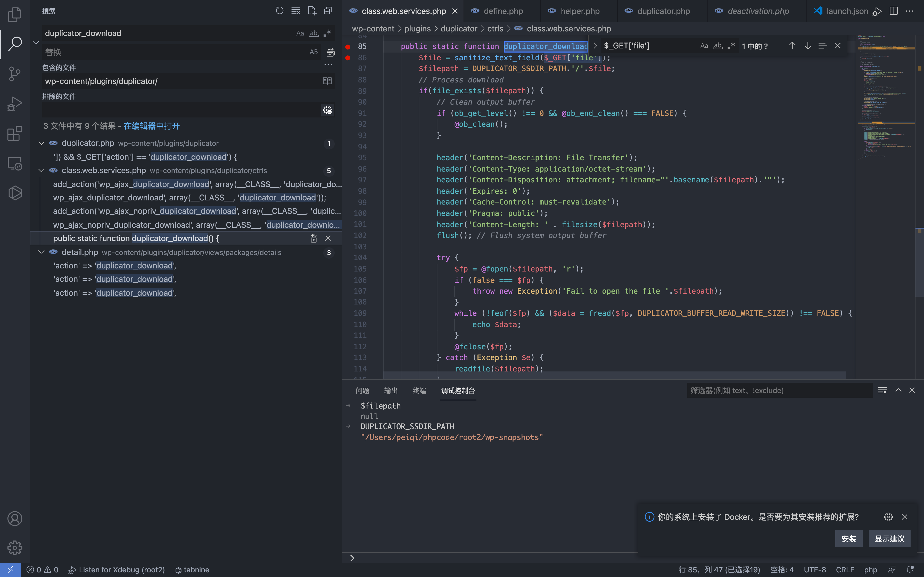Open the Source Control view in activity bar

(14, 74)
